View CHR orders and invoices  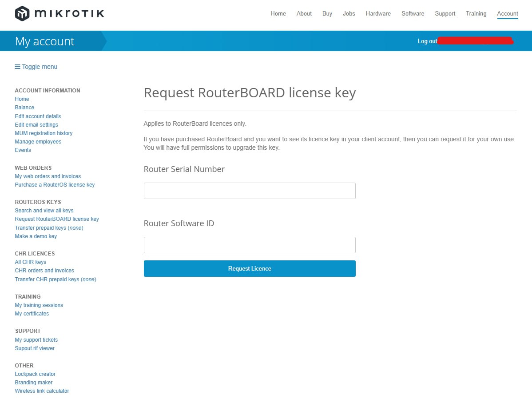(x=44, y=271)
